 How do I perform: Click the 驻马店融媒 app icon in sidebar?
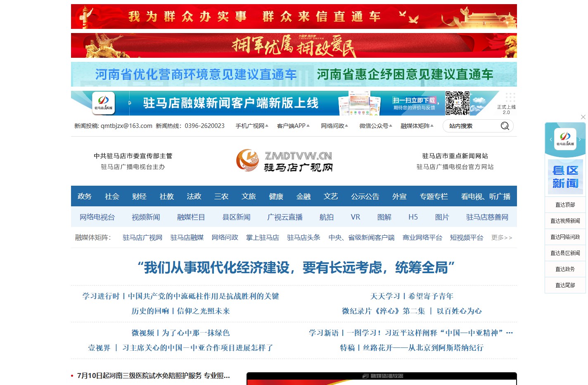coord(565,139)
